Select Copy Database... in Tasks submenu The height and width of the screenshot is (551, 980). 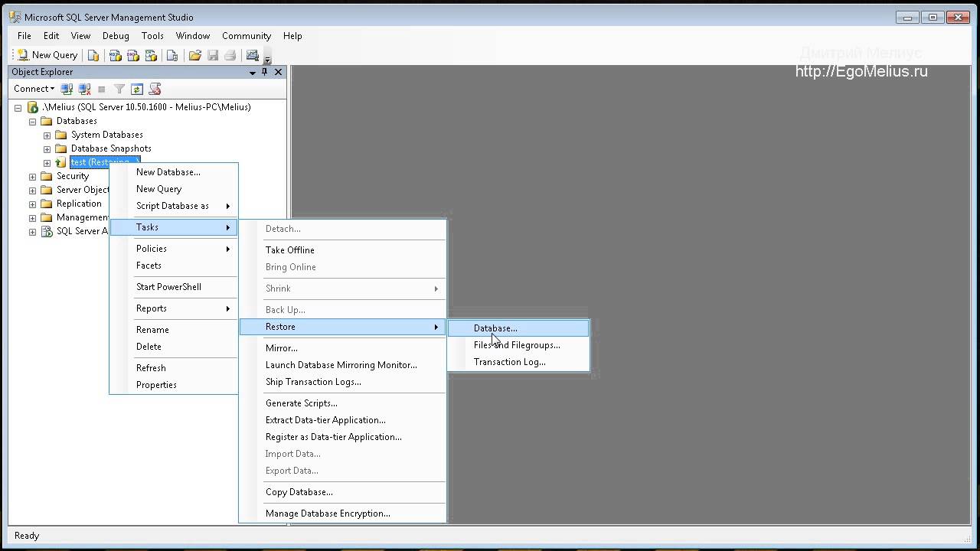[x=342, y=492]
